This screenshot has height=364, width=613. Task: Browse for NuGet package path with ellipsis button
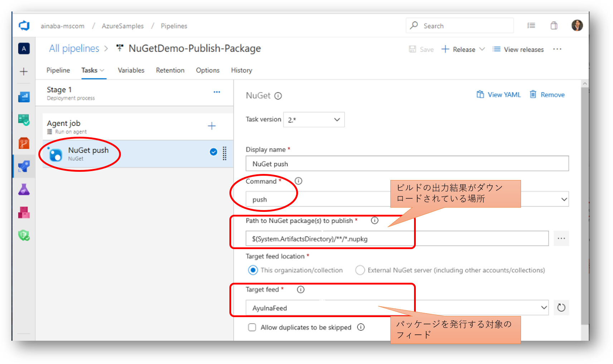[x=561, y=238]
